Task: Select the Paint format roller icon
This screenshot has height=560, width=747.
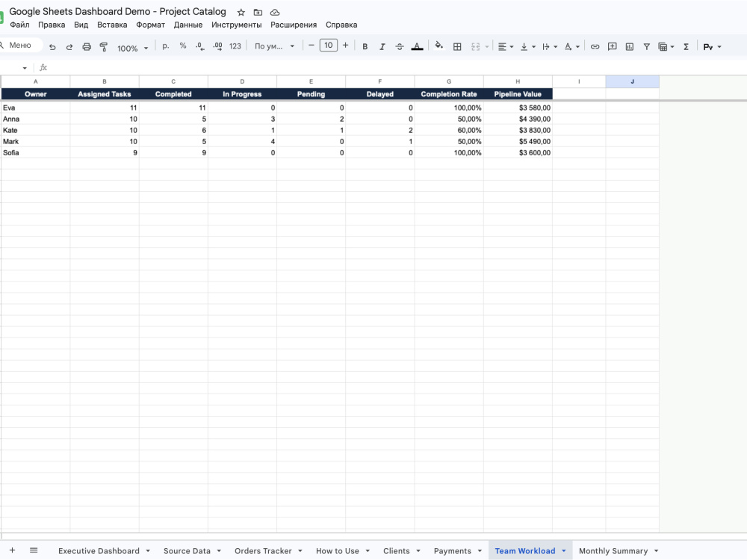Action: click(x=103, y=46)
